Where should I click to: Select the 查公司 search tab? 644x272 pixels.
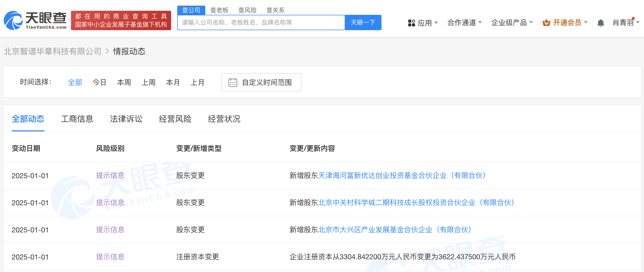[191, 10]
